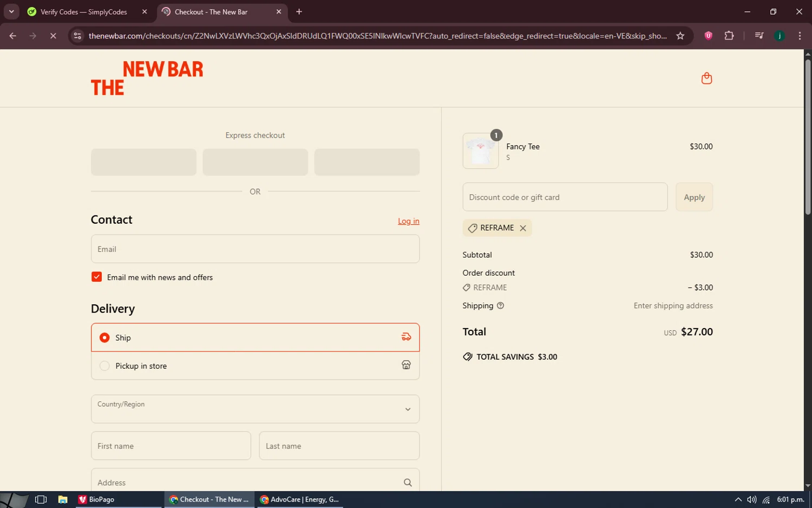The width and height of the screenshot is (812, 508).
Task: Click the page vertical scrollbar
Action: [x=808, y=137]
